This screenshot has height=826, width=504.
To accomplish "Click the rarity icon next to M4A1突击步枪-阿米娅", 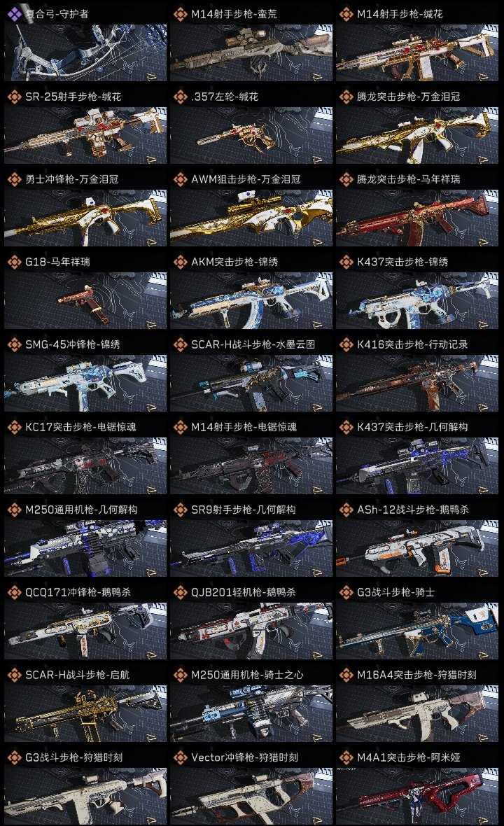I will (x=346, y=757).
